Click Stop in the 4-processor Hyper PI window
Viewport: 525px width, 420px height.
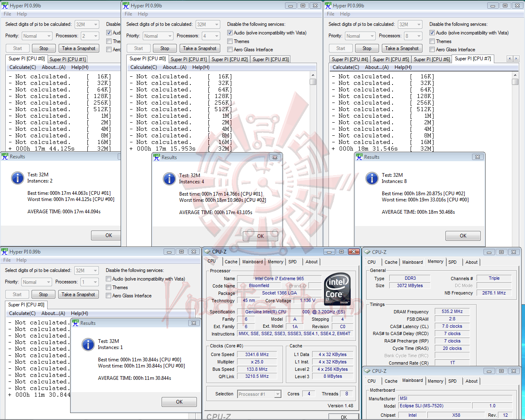(x=165, y=48)
